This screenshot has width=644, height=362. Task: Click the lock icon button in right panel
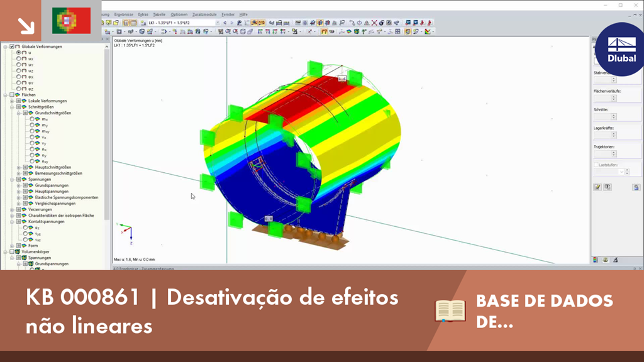pos(636,187)
